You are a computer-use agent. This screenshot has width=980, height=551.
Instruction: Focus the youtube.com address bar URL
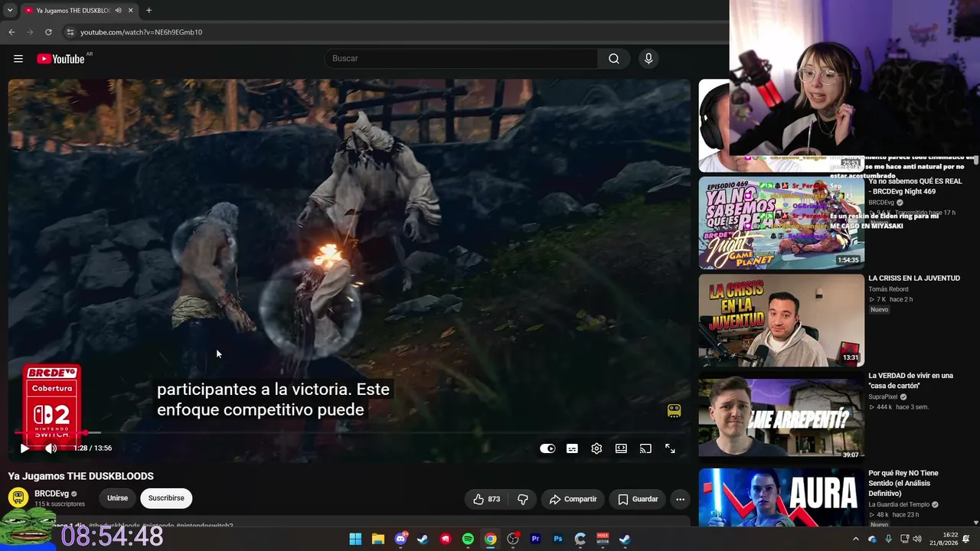point(141,32)
